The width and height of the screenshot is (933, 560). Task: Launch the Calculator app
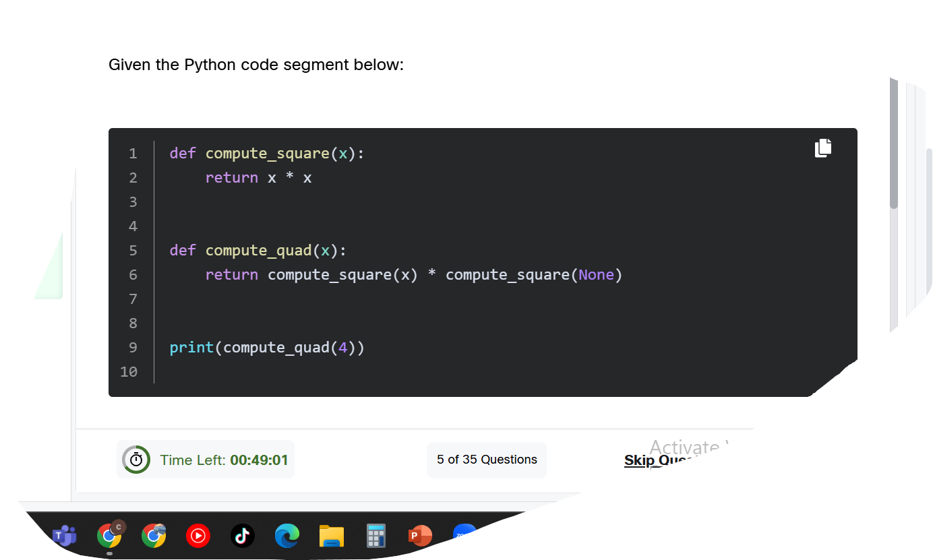click(x=375, y=536)
